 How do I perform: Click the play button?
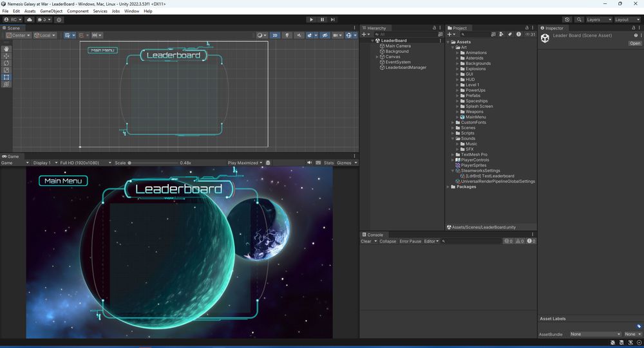coord(311,19)
